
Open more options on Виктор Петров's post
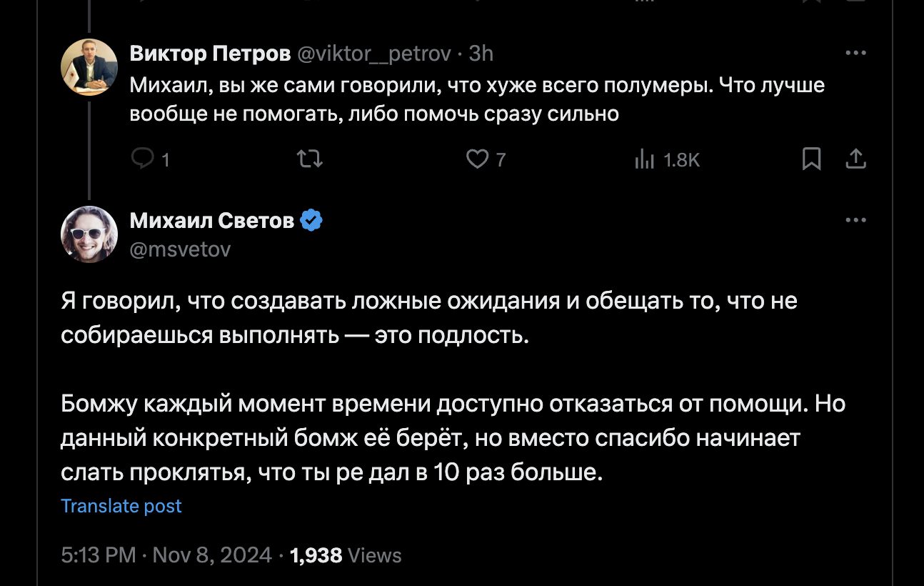coord(855,53)
